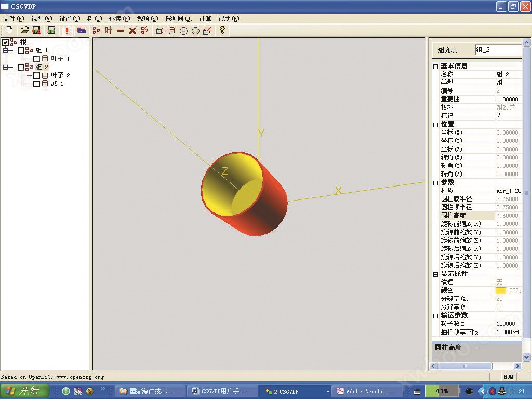Screen dimensions: 532x399
Task: Click the add group toolbar icon
Action: (97, 31)
